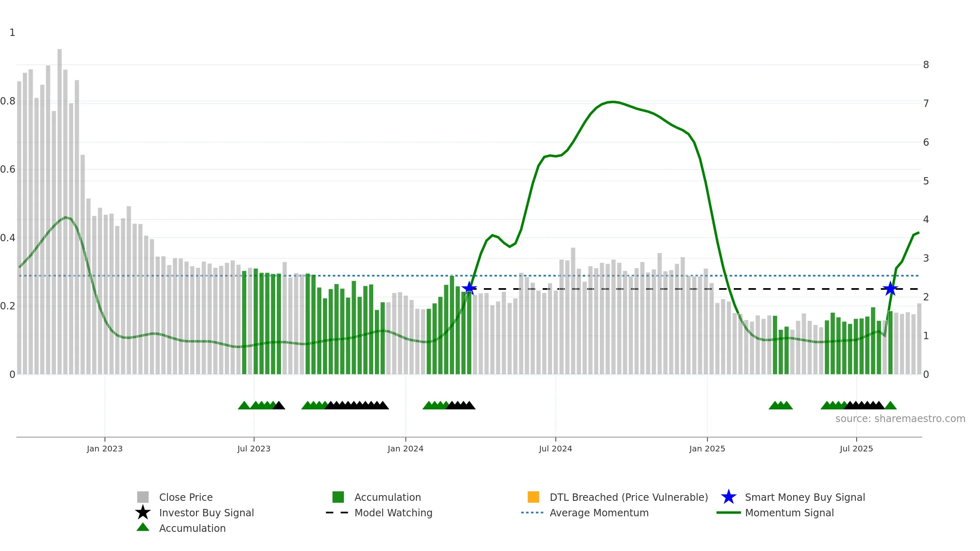Click the momentum line peak near September 2024

[613, 102]
